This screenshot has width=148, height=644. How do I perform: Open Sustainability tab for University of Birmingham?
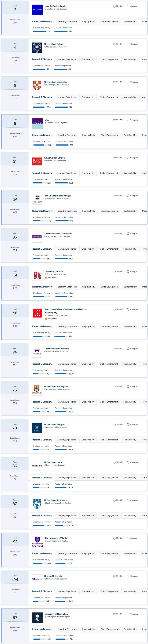(129, 402)
